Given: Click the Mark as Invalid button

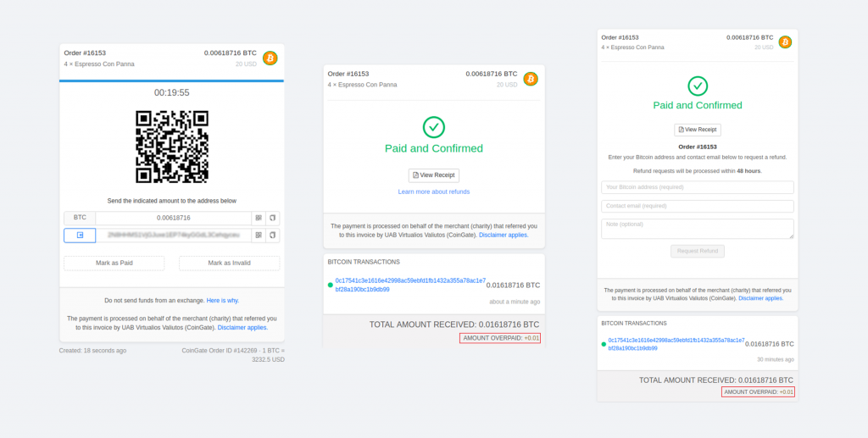Looking at the screenshot, I should click(229, 263).
